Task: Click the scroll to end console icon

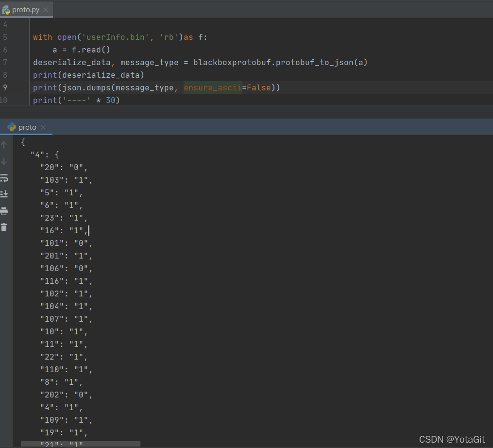Action: (4, 194)
